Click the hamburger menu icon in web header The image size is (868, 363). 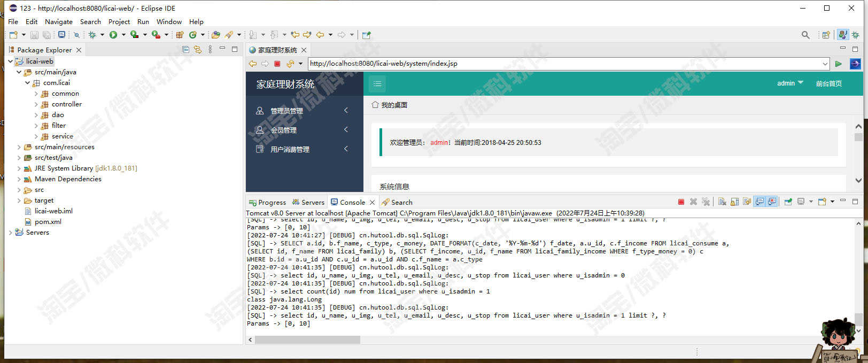(x=377, y=83)
